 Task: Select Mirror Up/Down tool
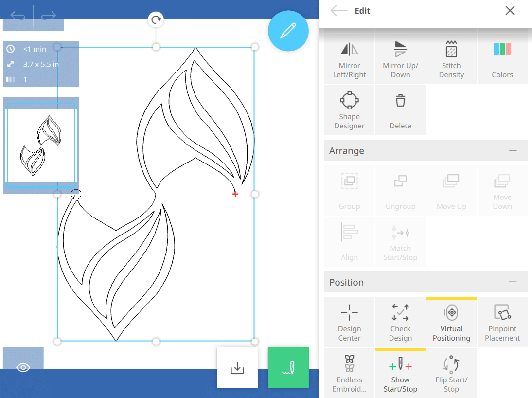coord(400,59)
